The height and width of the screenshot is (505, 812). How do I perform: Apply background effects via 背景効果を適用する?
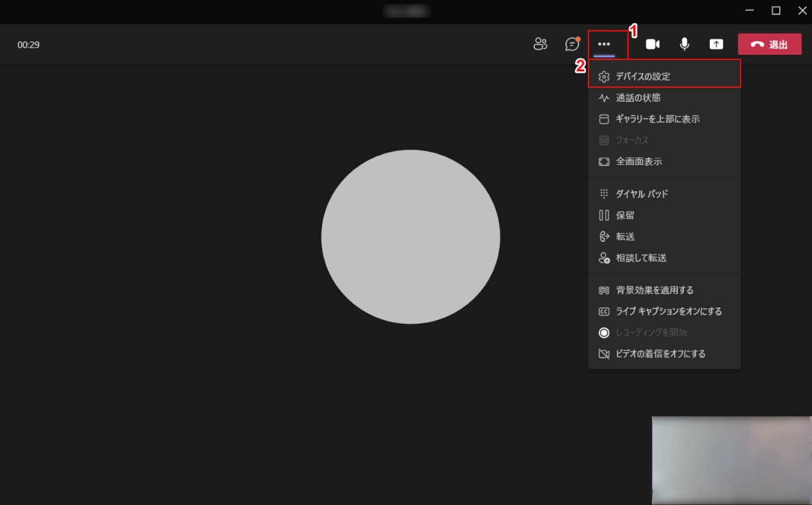click(664, 290)
